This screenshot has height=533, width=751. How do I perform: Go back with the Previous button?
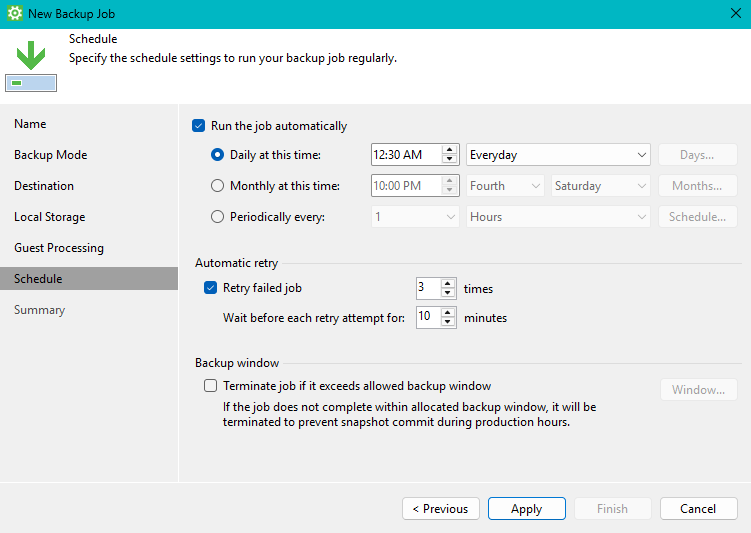(440, 509)
